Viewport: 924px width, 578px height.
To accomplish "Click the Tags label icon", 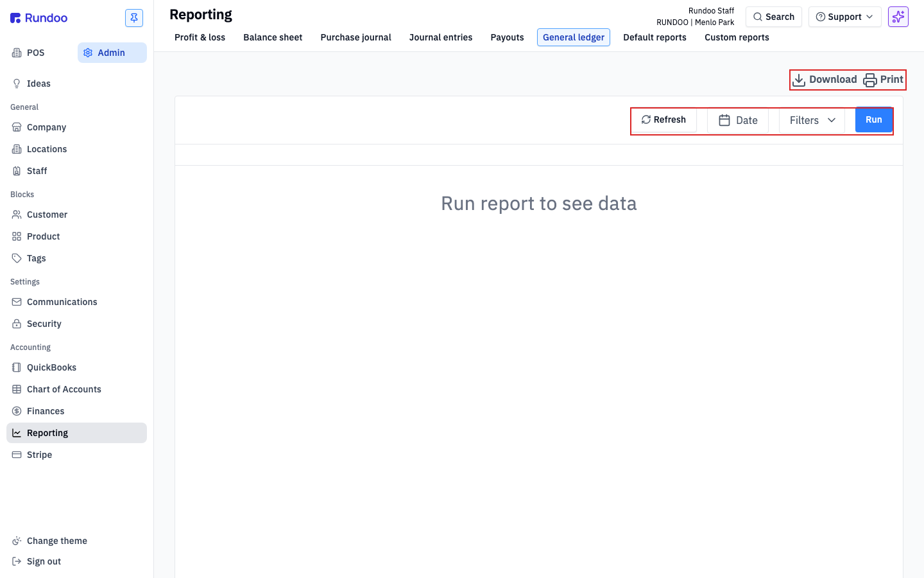I will point(17,258).
